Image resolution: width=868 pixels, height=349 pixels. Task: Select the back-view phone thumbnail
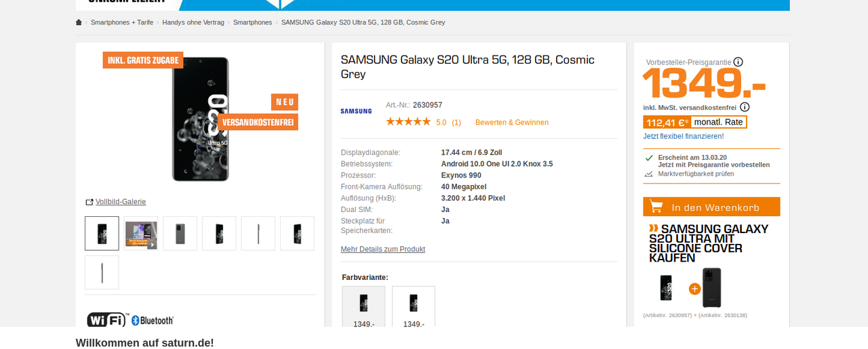click(180, 233)
